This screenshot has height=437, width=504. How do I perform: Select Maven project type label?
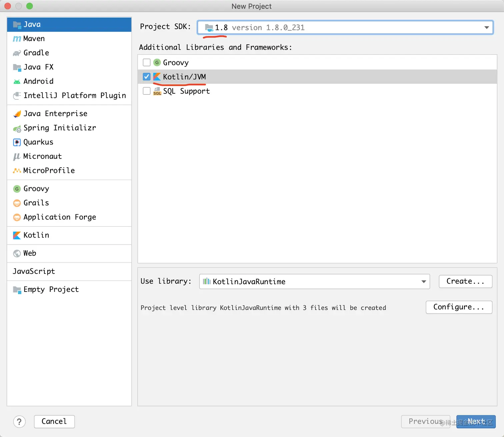[x=34, y=39]
